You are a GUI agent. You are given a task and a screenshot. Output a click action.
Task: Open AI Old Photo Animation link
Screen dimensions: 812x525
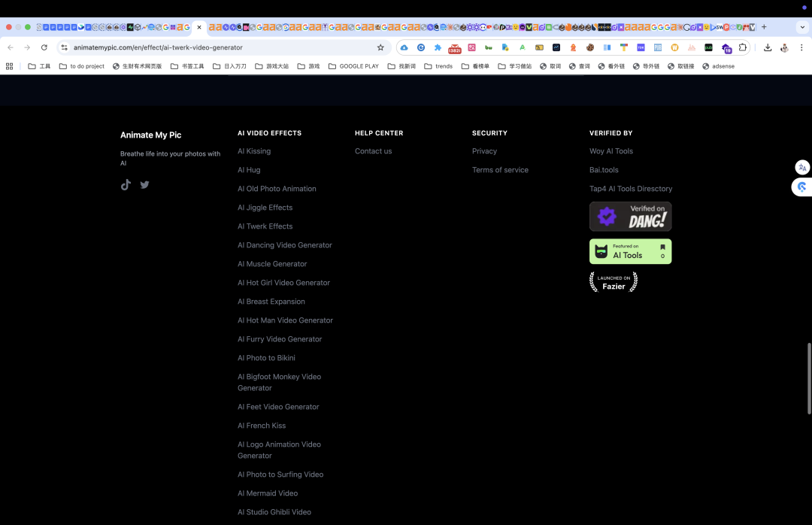tap(277, 189)
